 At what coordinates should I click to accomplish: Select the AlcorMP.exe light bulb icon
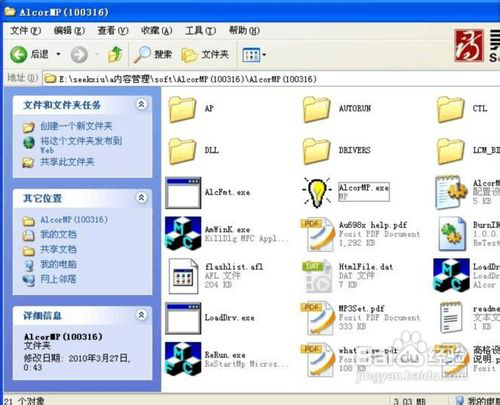(317, 192)
